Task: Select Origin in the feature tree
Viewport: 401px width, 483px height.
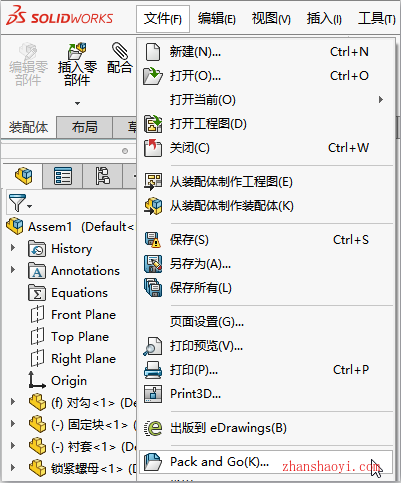Action: pos(69,381)
